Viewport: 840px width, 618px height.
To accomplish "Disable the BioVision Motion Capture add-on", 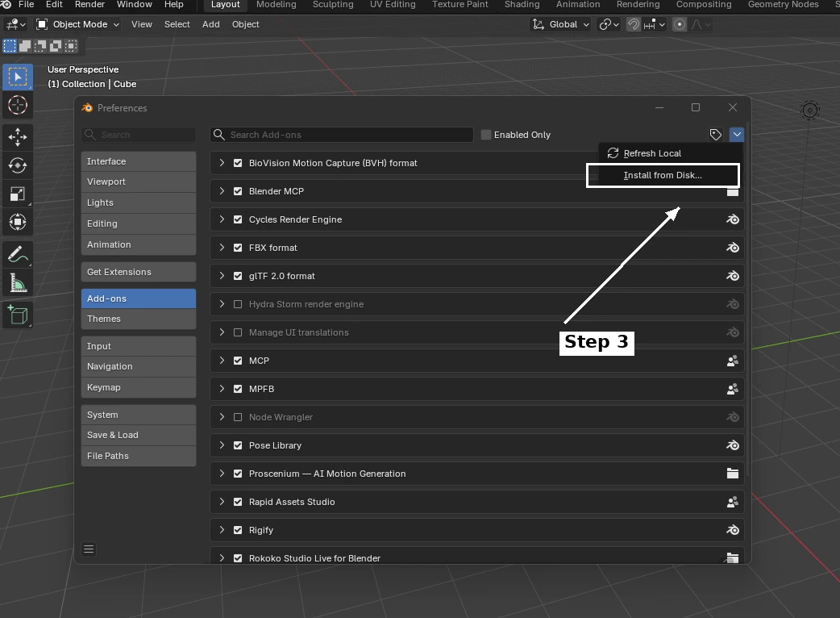I will click(238, 163).
